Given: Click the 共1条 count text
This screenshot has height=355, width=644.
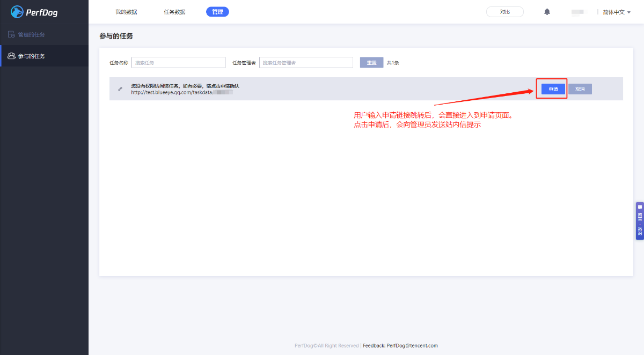Looking at the screenshot, I should coord(393,63).
